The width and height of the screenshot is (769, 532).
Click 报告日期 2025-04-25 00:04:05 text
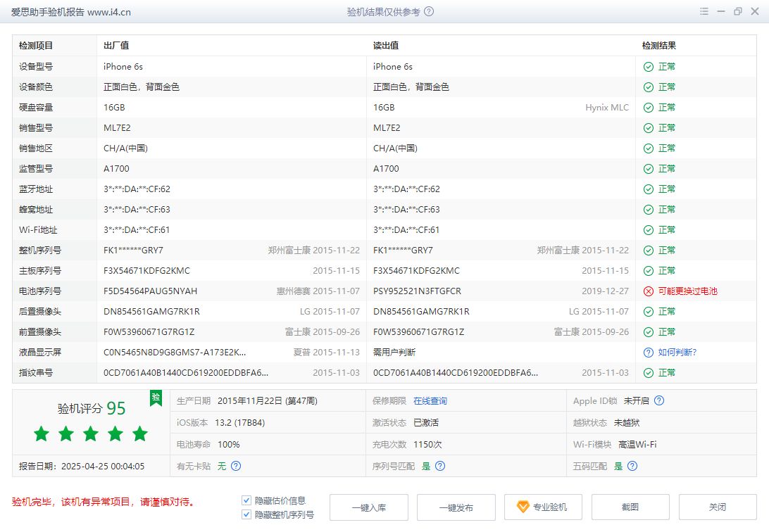(82, 467)
